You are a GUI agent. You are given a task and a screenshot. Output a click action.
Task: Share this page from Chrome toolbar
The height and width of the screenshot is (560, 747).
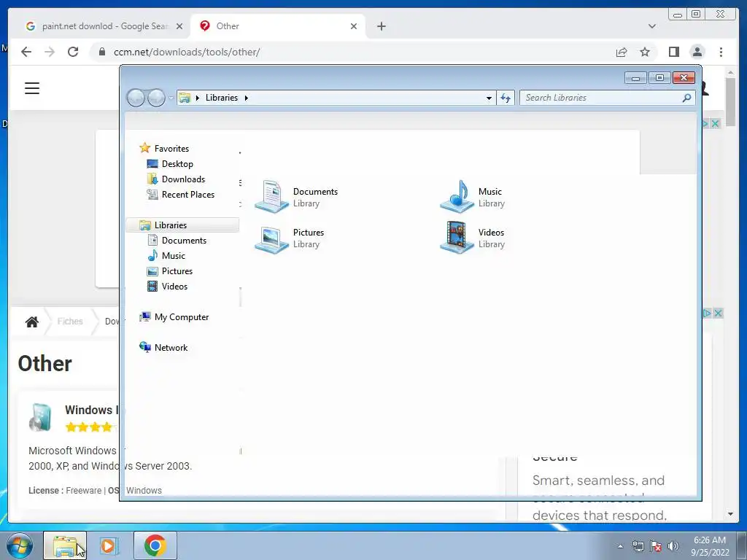click(x=622, y=52)
